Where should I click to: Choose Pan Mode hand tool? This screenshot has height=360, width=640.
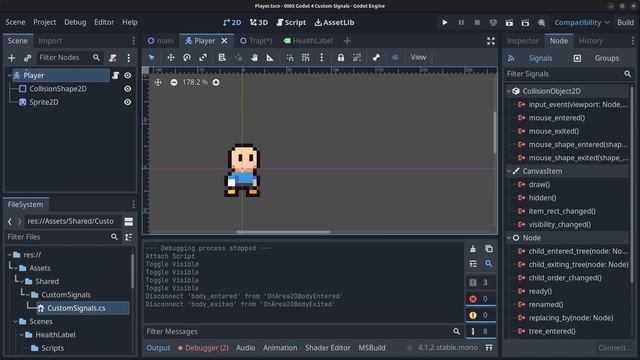(x=254, y=58)
